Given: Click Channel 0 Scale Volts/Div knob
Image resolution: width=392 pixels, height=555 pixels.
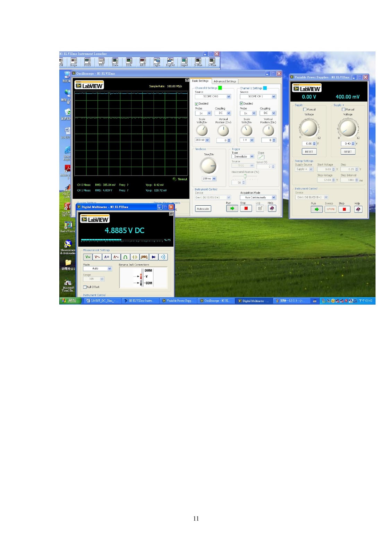Looking at the screenshot, I should 202,130.
